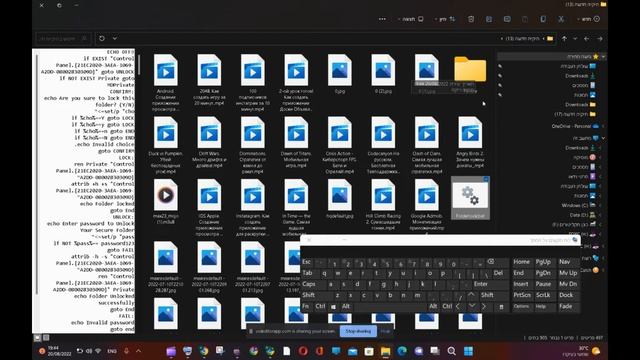Screen dimensions: 640x360
Task: Select the yellow folder in file grid
Action: coord(470,69)
